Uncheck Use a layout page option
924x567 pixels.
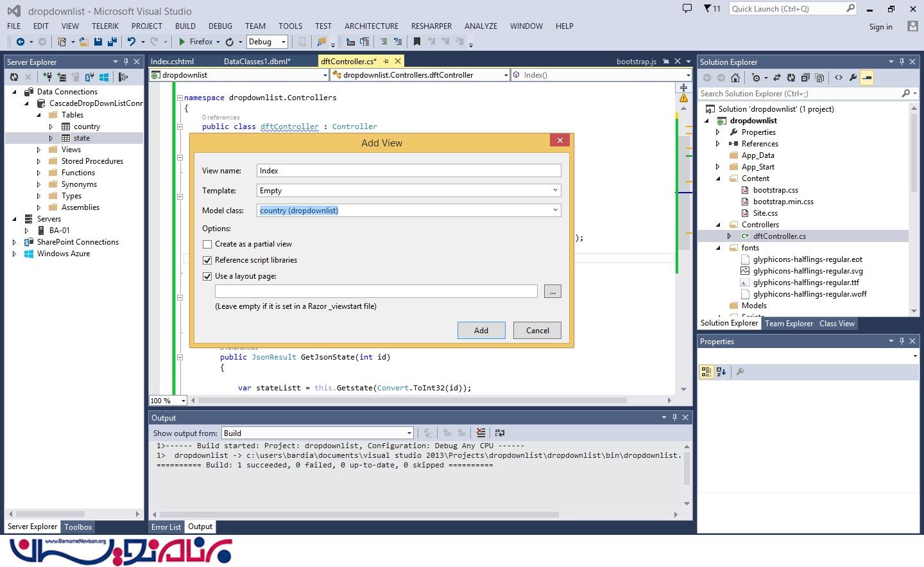pyautogui.click(x=207, y=276)
